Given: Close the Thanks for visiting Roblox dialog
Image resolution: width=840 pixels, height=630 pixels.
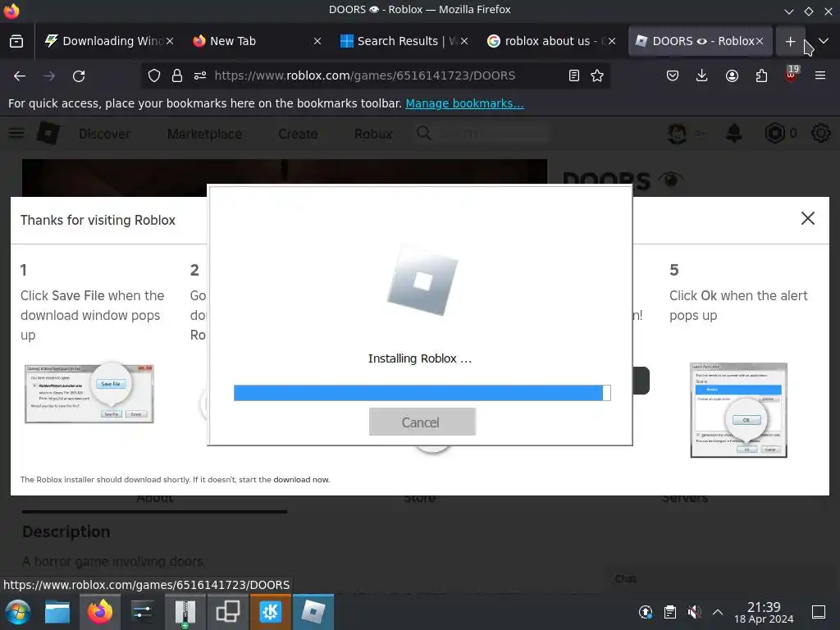Looking at the screenshot, I should pos(807,218).
